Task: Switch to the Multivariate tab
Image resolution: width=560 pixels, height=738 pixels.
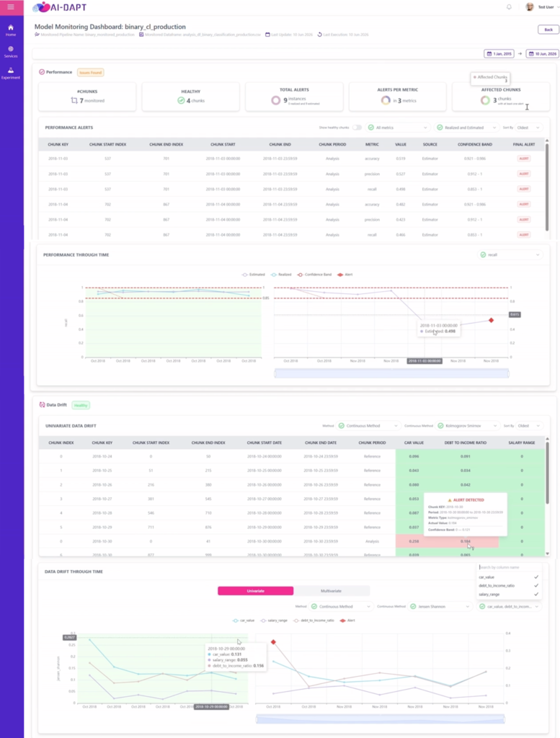Action: [x=332, y=591]
